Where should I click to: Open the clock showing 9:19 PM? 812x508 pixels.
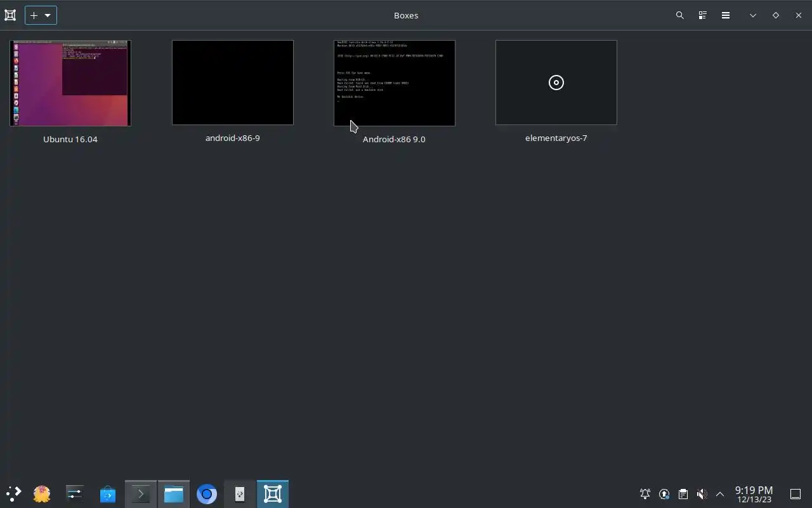(x=754, y=494)
